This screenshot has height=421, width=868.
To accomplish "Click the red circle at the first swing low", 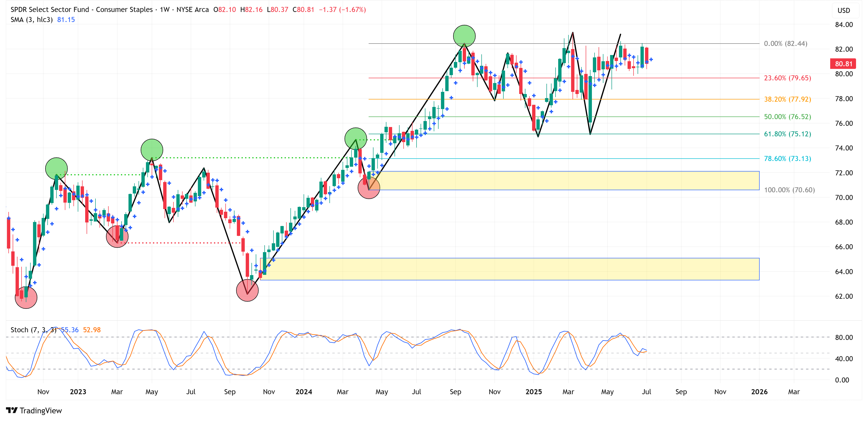I will coord(26,297).
